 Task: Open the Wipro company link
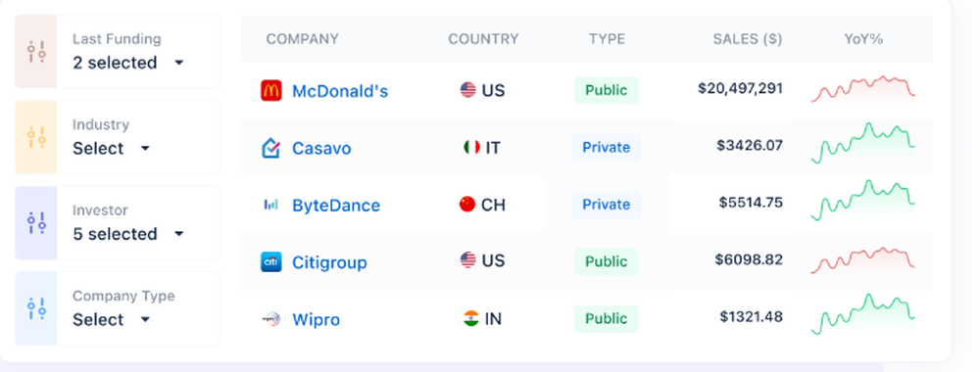click(317, 319)
